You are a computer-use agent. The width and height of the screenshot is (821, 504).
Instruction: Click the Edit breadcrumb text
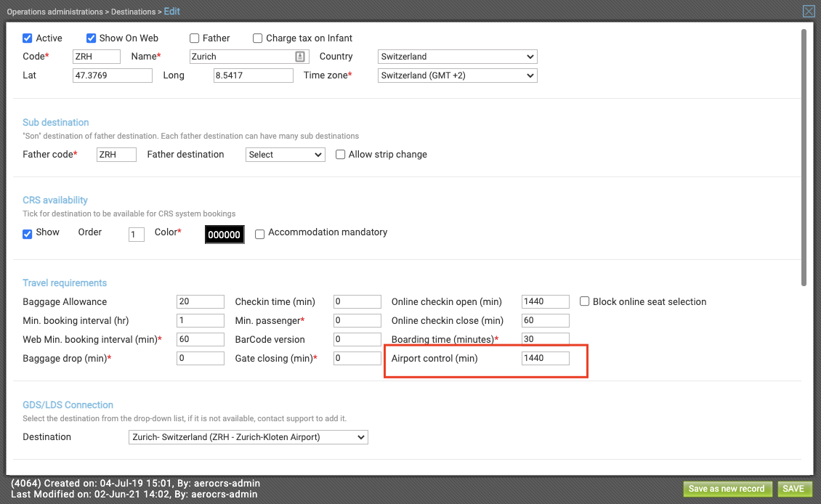pyautogui.click(x=171, y=11)
